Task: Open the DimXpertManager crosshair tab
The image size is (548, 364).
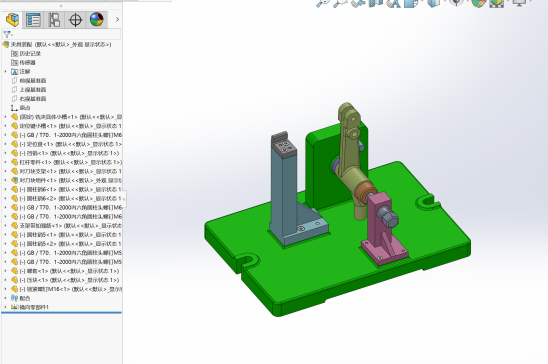Action: (x=75, y=20)
